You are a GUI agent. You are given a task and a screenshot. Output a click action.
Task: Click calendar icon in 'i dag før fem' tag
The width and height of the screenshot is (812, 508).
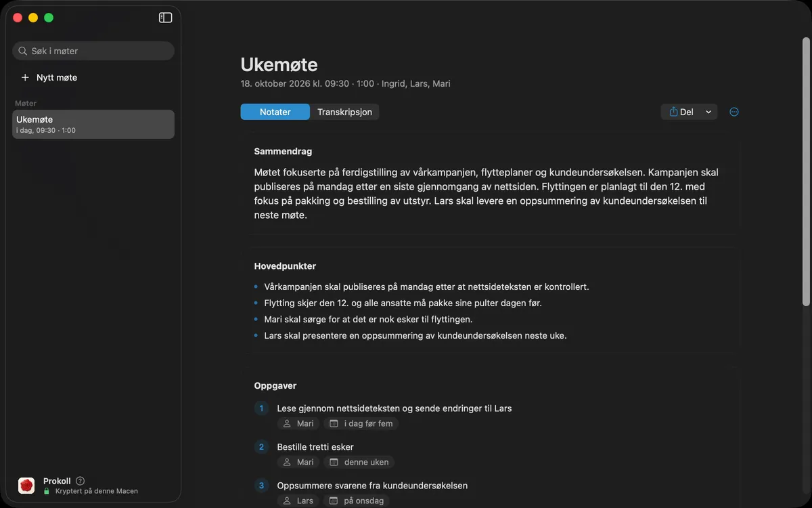click(x=334, y=423)
